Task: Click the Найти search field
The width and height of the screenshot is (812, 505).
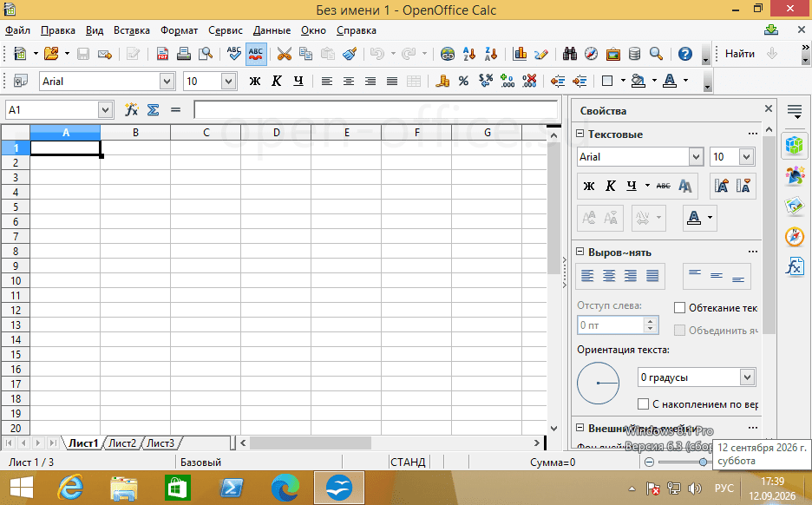Action: [739, 54]
